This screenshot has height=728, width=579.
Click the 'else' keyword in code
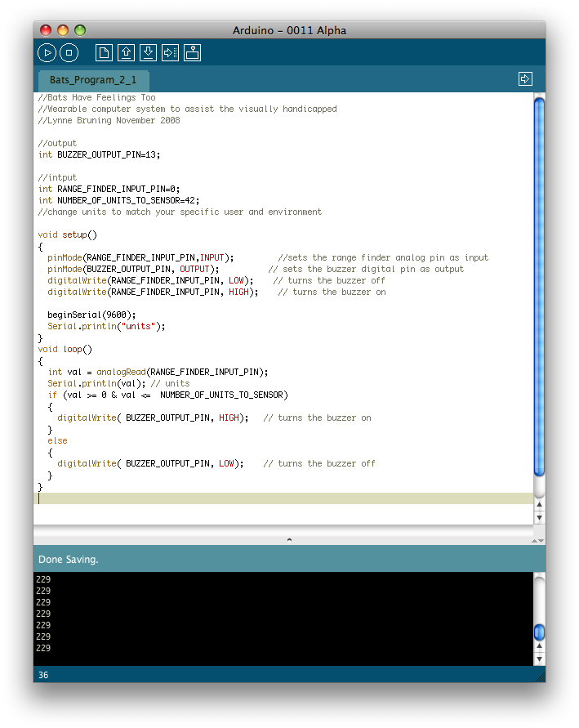pyautogui.click(x=57, y=440)
